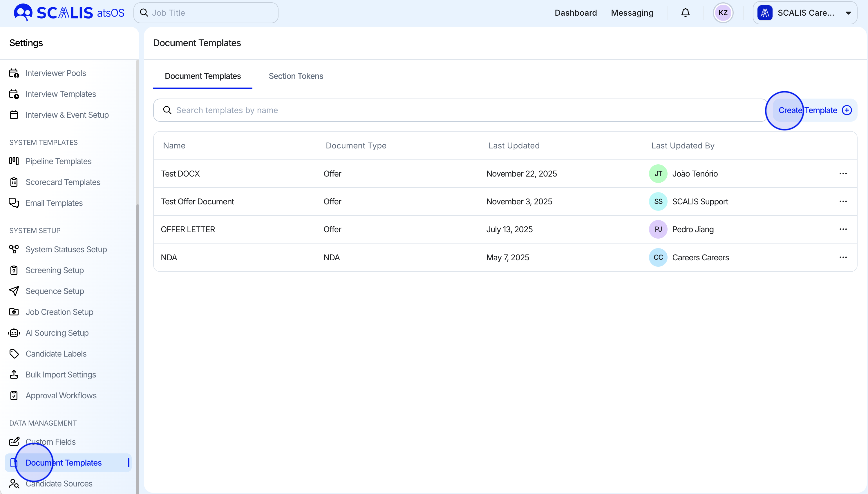Screen dimensions: 868x494
Task: Click the SCALIS atsOS logo
Action: tap(69, 13)
